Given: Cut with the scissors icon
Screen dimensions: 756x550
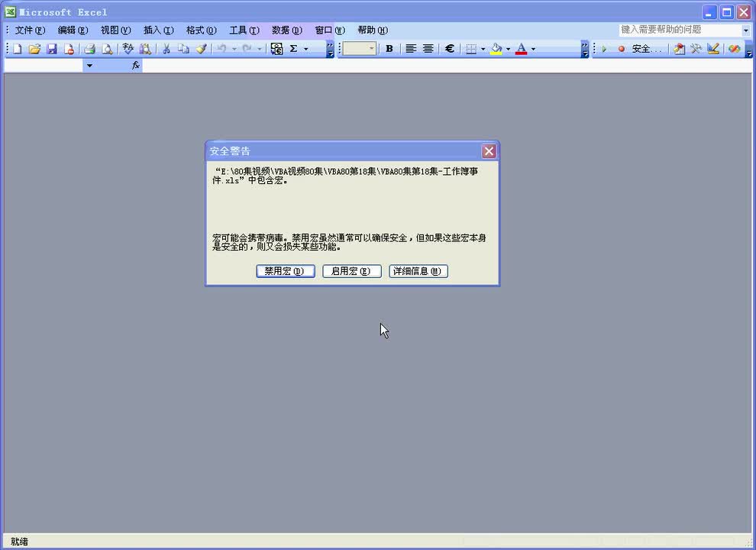Looking at the screenshot, I should pyautogui.click(x=166, y=49).
